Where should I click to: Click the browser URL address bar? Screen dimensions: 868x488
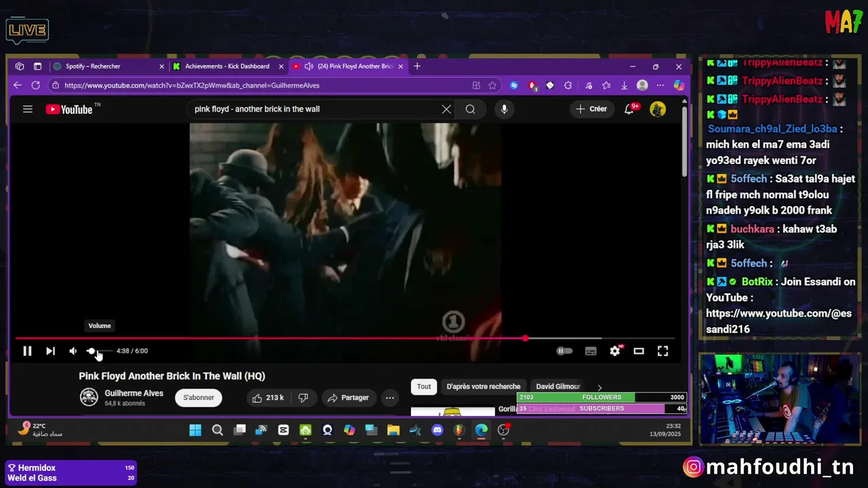pos(264,85)
